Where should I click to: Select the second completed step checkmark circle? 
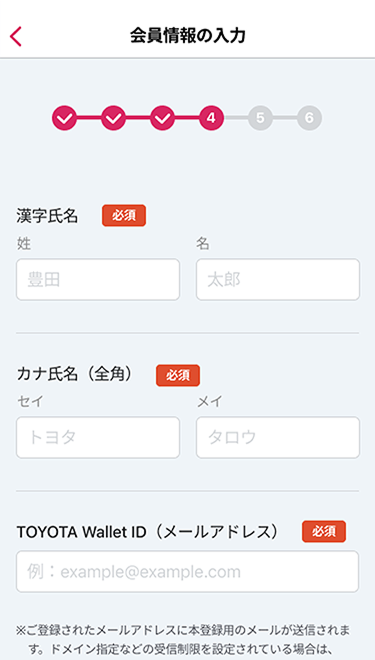[x=113, y=118]
